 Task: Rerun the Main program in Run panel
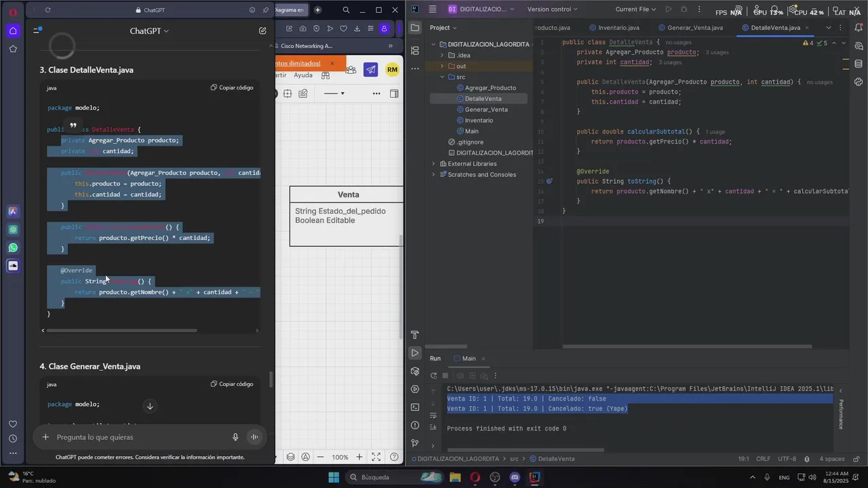433,375
